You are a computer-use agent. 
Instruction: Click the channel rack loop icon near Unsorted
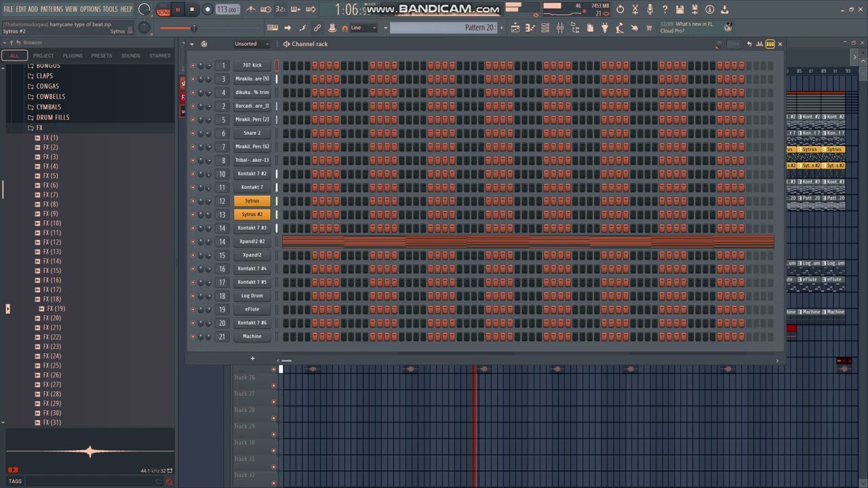pyautogui.click(x=204, y=44)
